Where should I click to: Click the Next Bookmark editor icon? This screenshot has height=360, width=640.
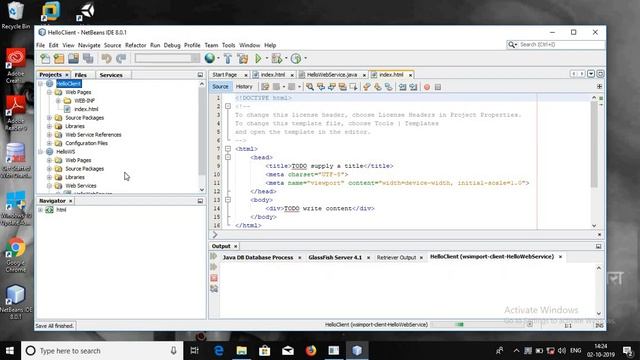point(378,87)
